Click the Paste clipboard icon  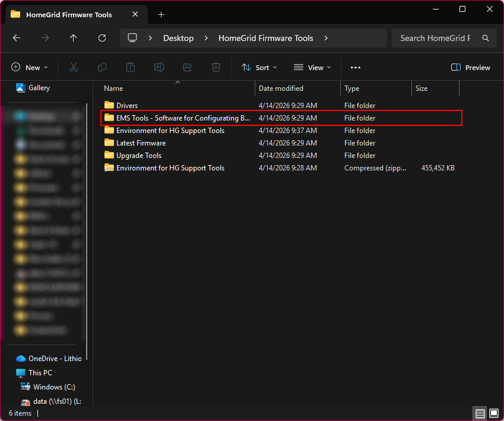(131, 68)
